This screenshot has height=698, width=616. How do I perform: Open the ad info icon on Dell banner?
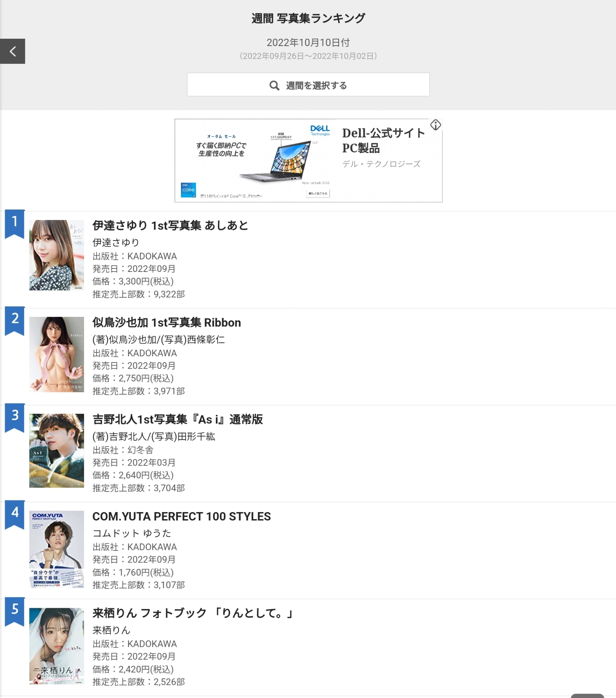click(x=435, y=125)
